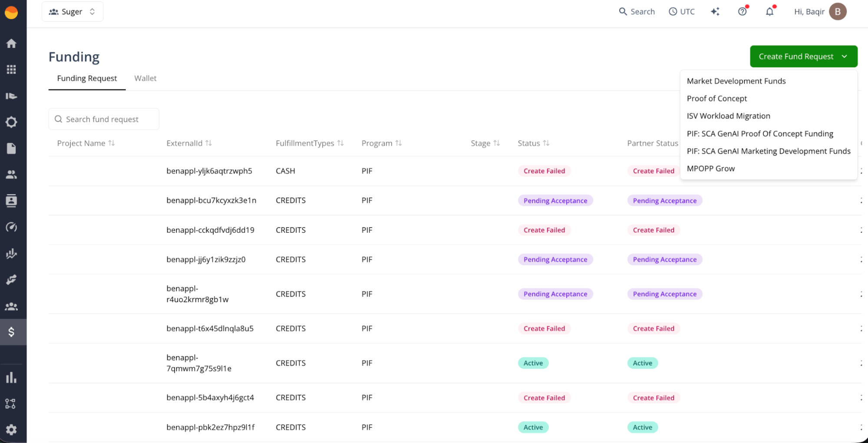This screenshot has height=443, width=868.
Task: Open the Funding dollar icon in sidebar
Action: click(11, 332)
